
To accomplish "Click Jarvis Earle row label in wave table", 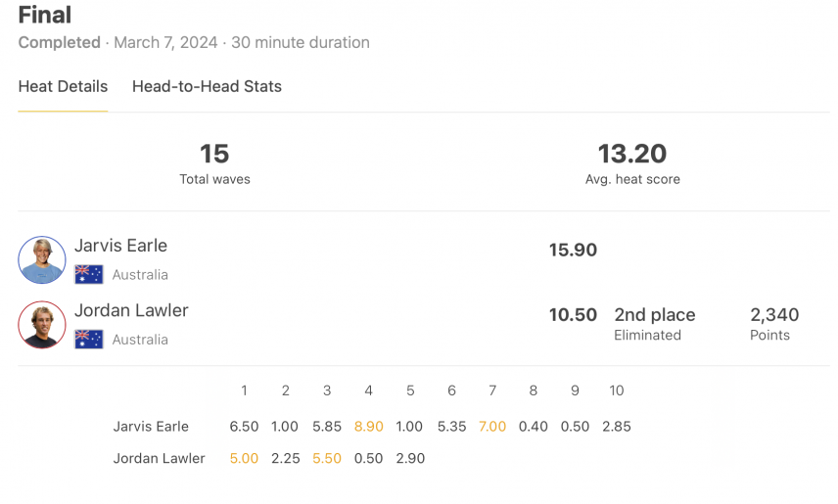I will point(151,427).
